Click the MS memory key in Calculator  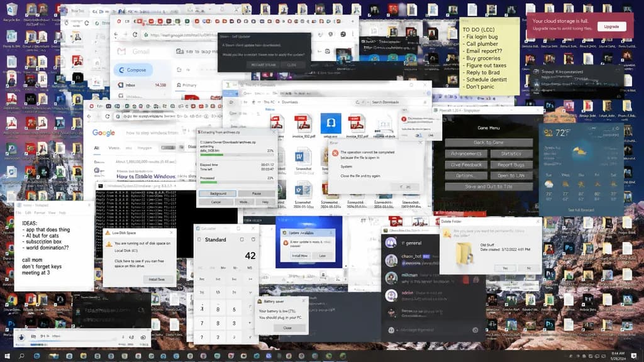click(x=249, y=268)
